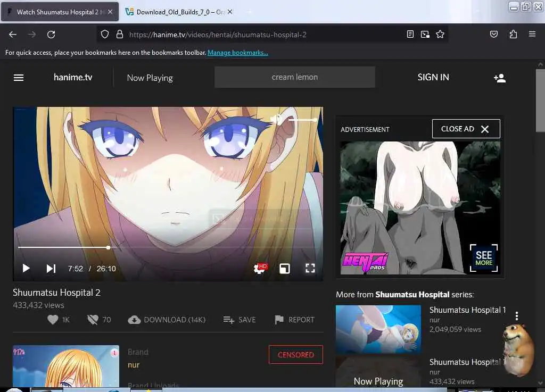The image size is (545, 392).
Task: Click the video cover thumbnail below the player
Action: coord(66,366)
